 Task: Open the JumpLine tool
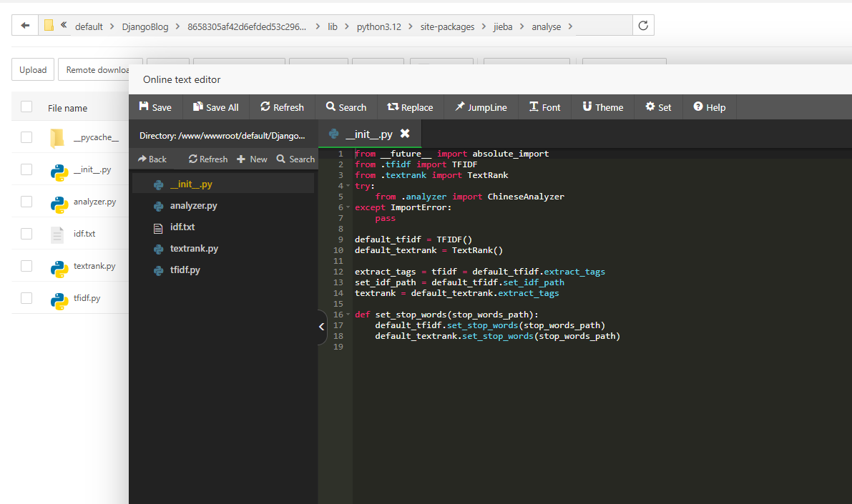(x=480, y=107)
